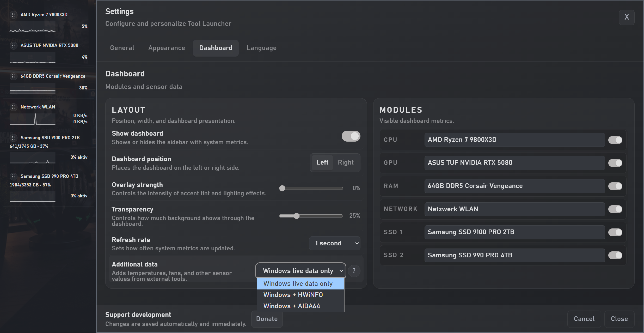Select the Dashboard tab

[x=216, y=48]
